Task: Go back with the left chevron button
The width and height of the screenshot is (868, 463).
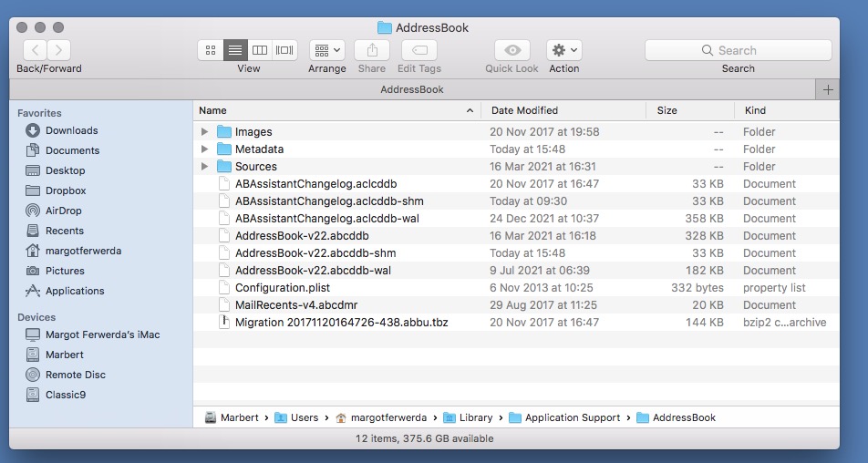Action: pyautogui.click(x=35, y=50)
